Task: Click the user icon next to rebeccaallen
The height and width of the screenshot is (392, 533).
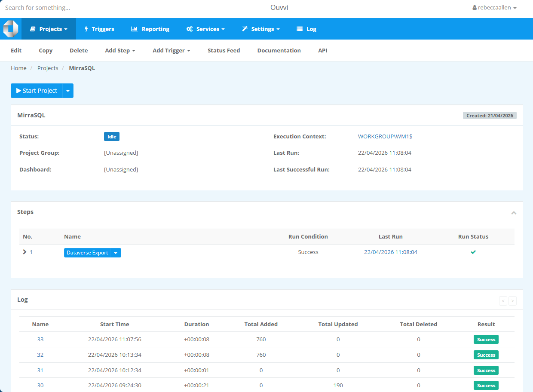Action: point(475,7)
